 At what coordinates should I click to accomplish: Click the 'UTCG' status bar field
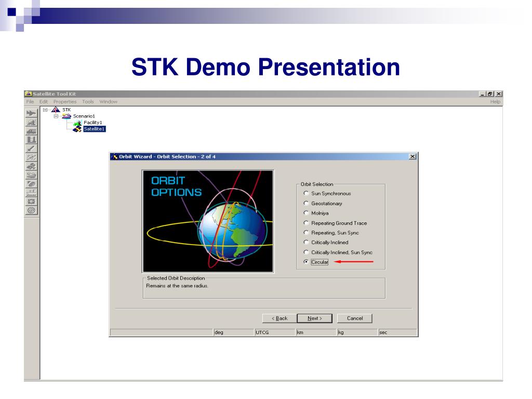(275, 332)
